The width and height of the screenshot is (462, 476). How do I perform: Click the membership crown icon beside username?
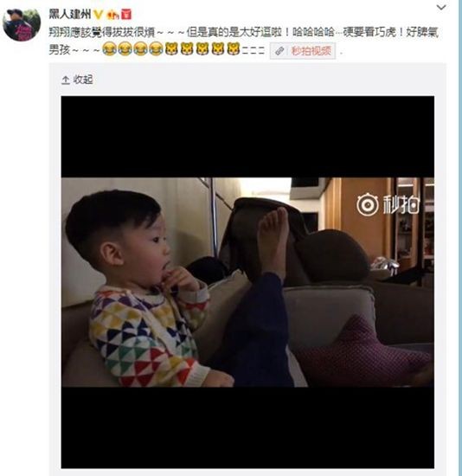pos(112,14)
